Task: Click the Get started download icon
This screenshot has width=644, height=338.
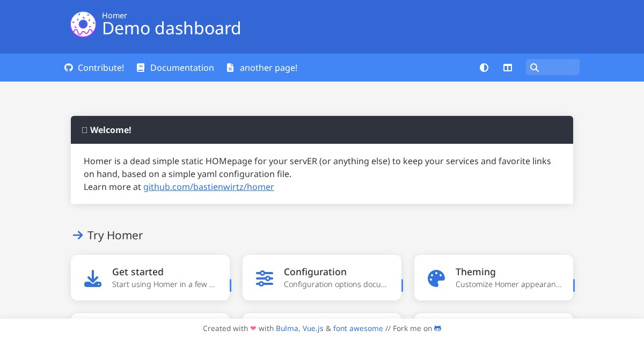Action: click(x=93, y=278)
